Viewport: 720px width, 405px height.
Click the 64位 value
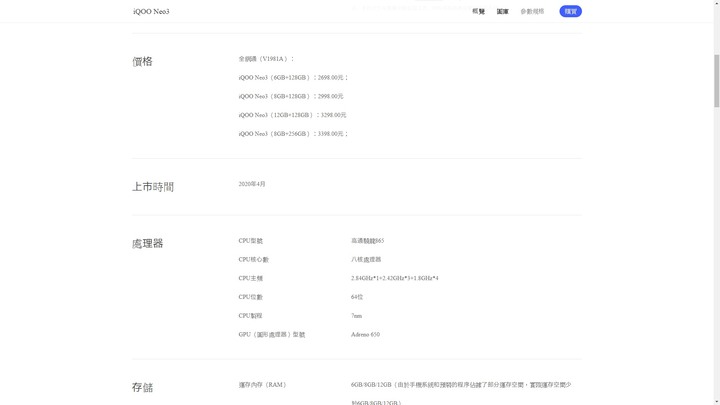(357, 297)
